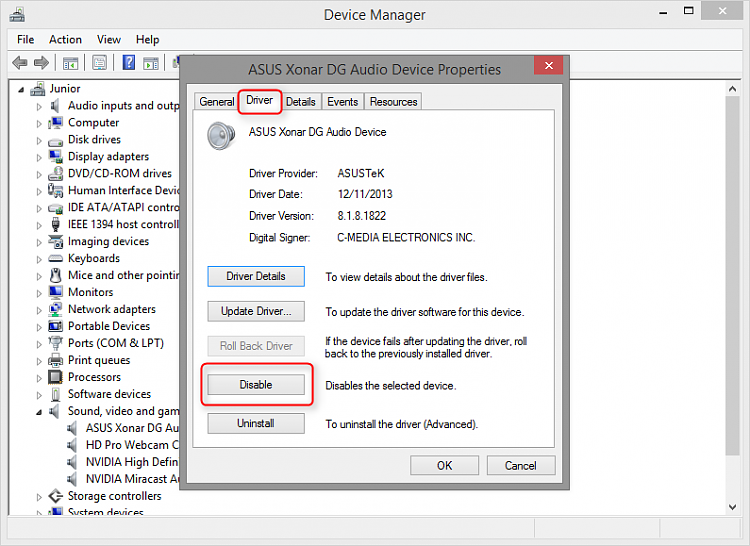The height and width of the screenshot is (546, 750).
Task: Click the Processors chip icon
Action: pos(55,377)
